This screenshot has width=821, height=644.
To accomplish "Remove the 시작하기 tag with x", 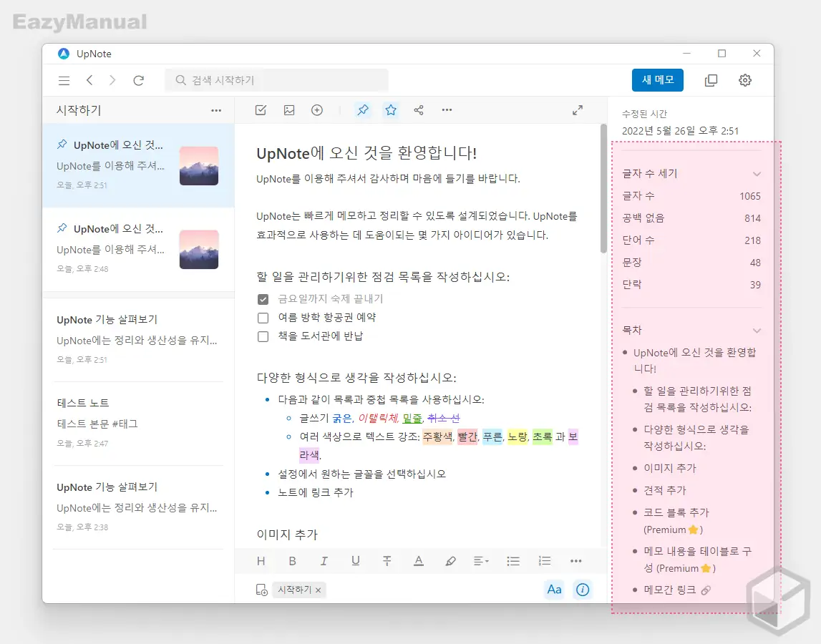I will (x=319, y=590).
